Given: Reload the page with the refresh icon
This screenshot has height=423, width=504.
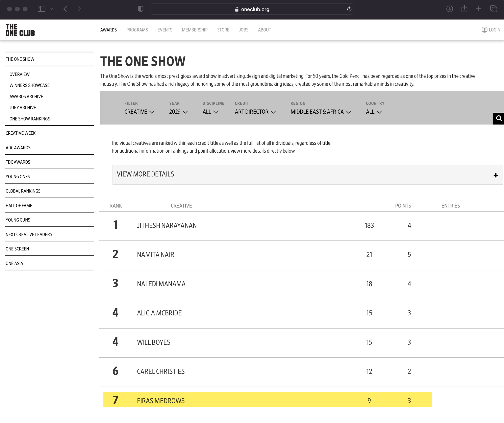Looking at the screenshot, I should pyautogui.click(x=349, y=9).
